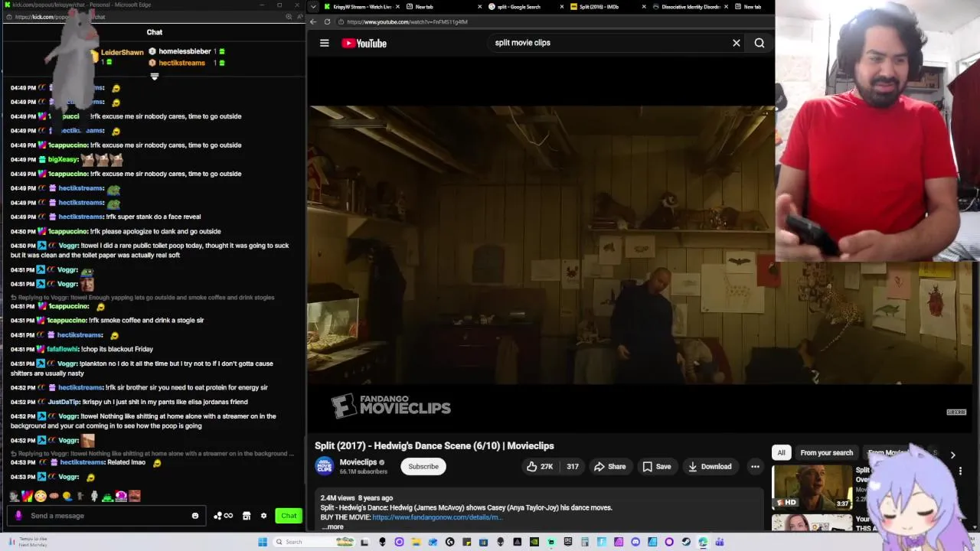Go back in the browser
The image size is (980, 551).
tap(313, 21)
